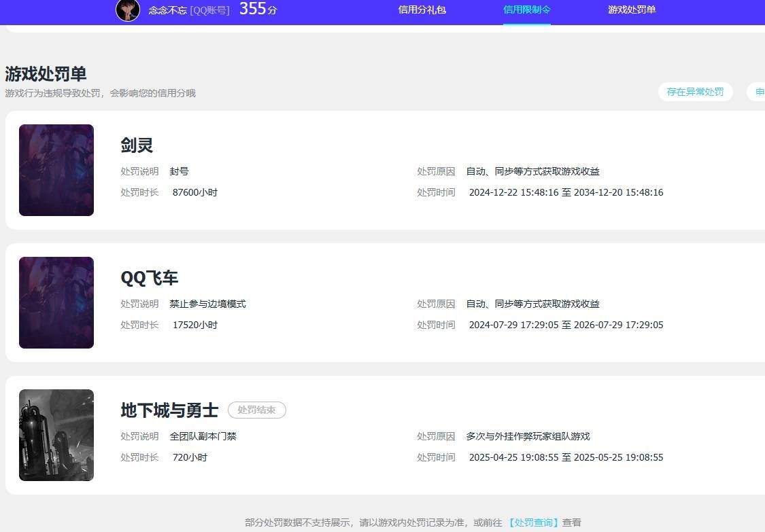Screen dimensions: 765x532
Task: Select the QQ飞车 game title
Action: click(x=150, y=277)
